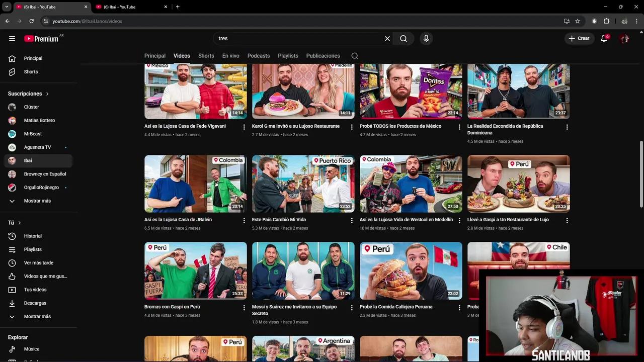The width and height of the screenshot is (644, 362).
Task: Close the first Ibai browser tab
Action: 86,7
